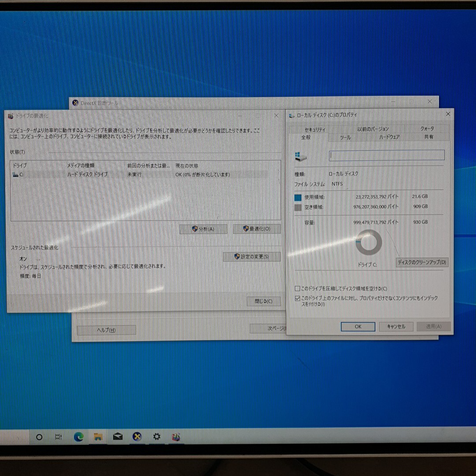Select the DirectX diagnostic tool taskbar icon
This screenshot has width=476, height=476.
coord(137,436)
